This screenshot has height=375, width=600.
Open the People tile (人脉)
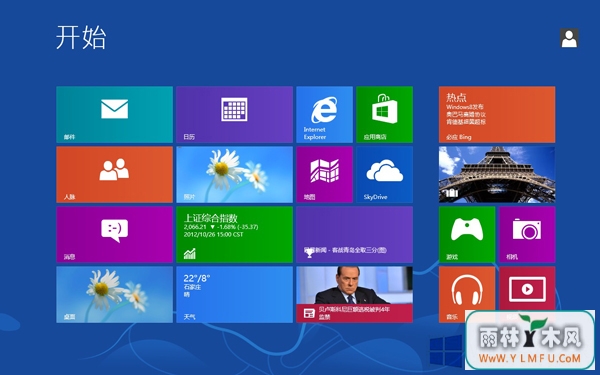click(114, 174)
